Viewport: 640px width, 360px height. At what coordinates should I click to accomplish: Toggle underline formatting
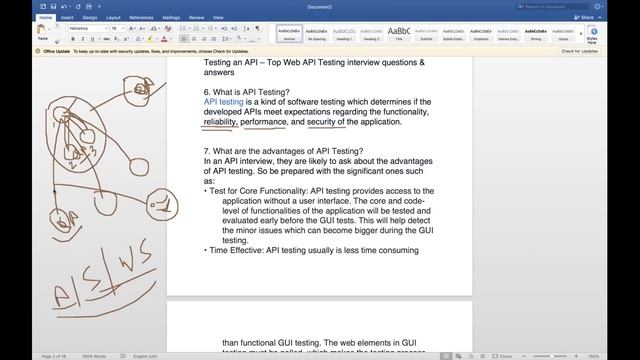[x=93, y=39]
